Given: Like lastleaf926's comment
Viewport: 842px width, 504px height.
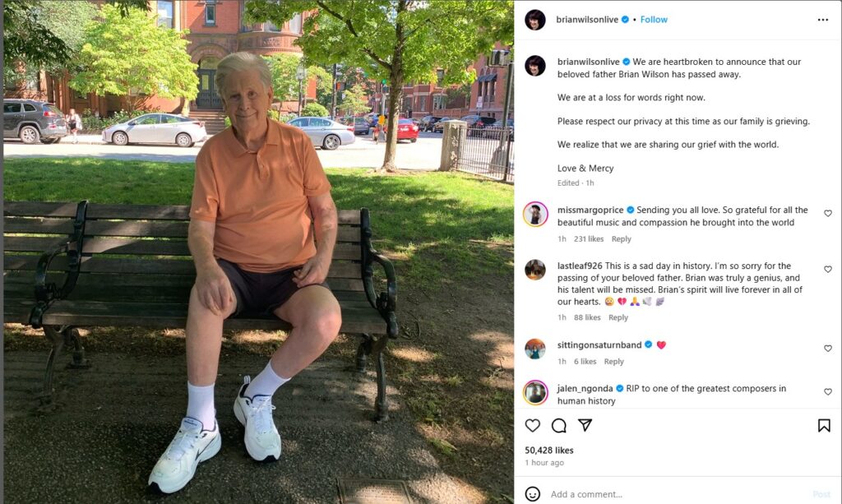Looking at the screenshot, I should pos(827,269).
